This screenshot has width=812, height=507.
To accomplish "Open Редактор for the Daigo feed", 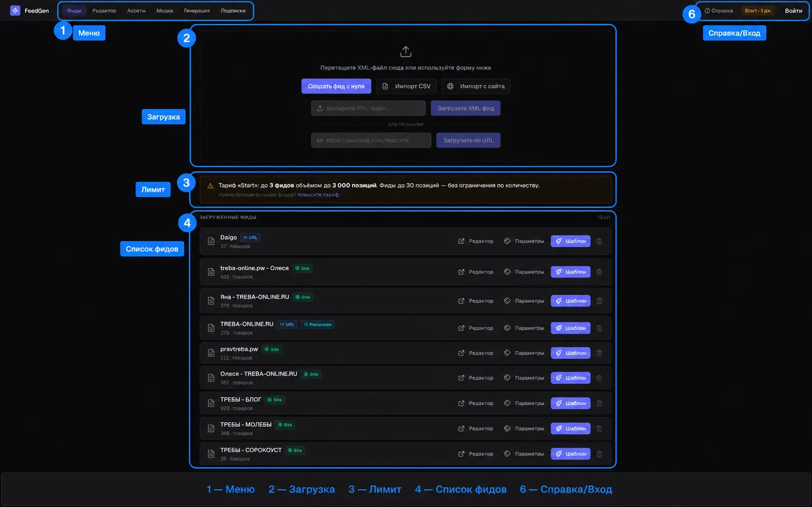I will click(x=476, y=241).
